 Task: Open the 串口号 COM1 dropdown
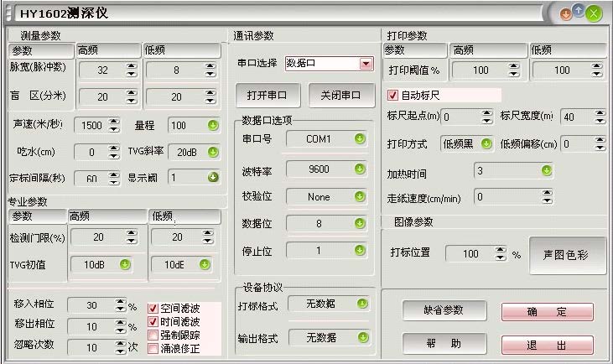[360, 138]
